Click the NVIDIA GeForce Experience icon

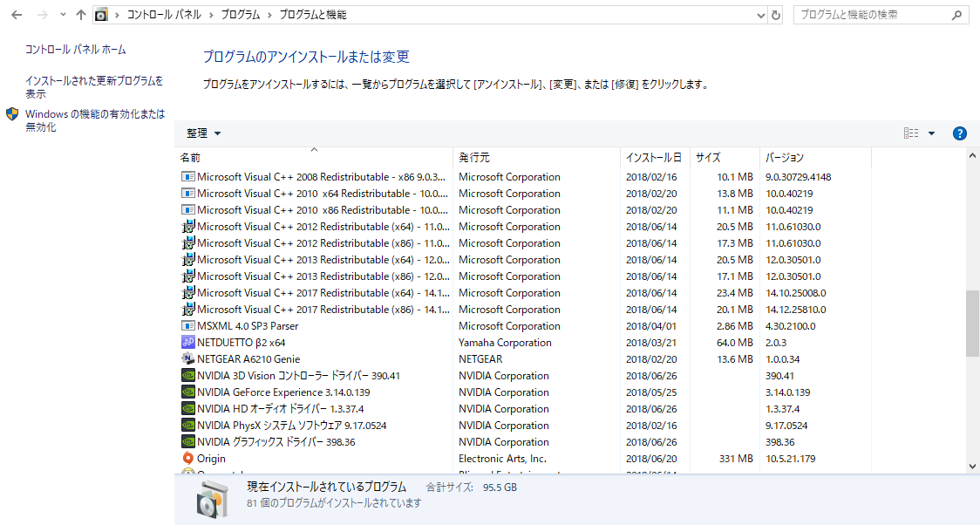click(x=187, y=392)
